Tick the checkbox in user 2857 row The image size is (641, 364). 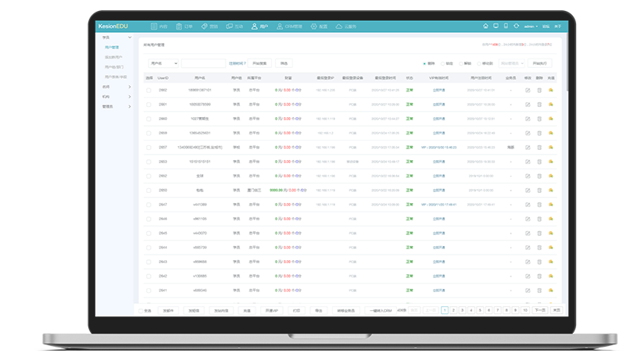149,147
